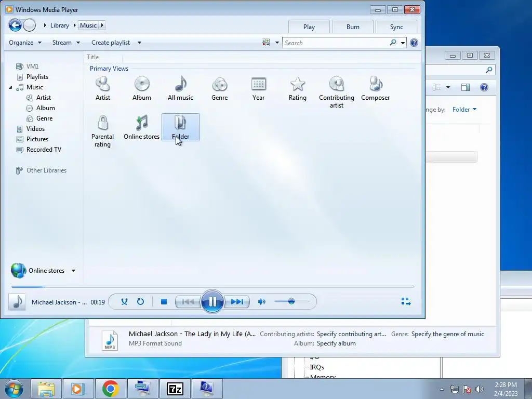
Task: Switch to the Sync tab
Action: point(396,27)
